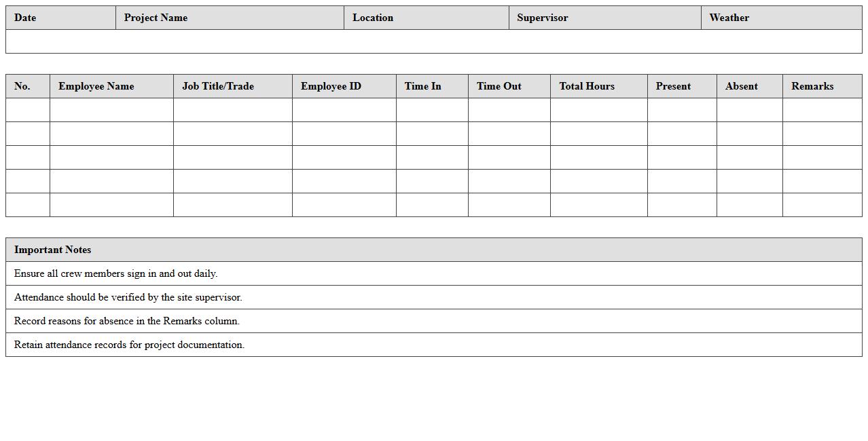Click the note about verifying attendance
Image resolution: width=868 pixels, height=441 pixels.
[128, 297]
